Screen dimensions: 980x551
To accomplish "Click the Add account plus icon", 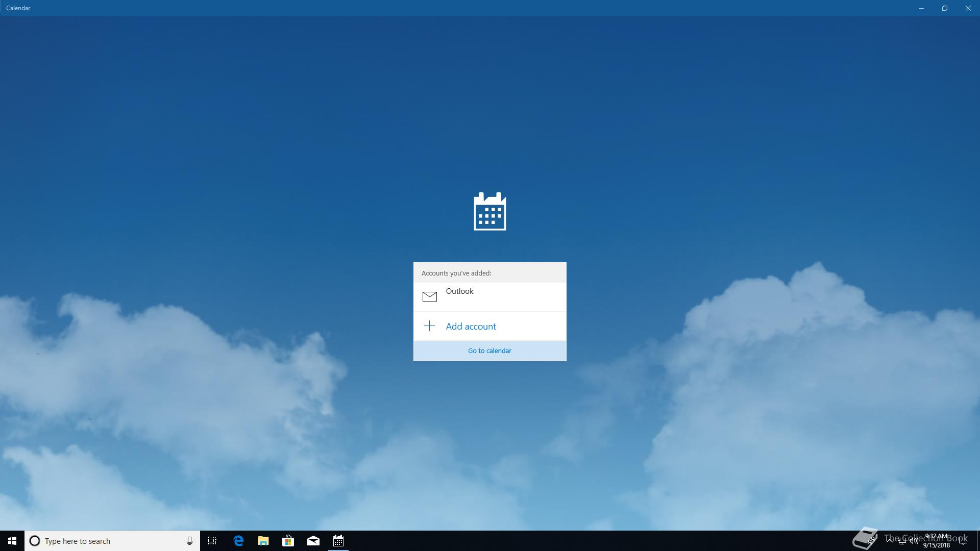I will click(x=429, y=326).
